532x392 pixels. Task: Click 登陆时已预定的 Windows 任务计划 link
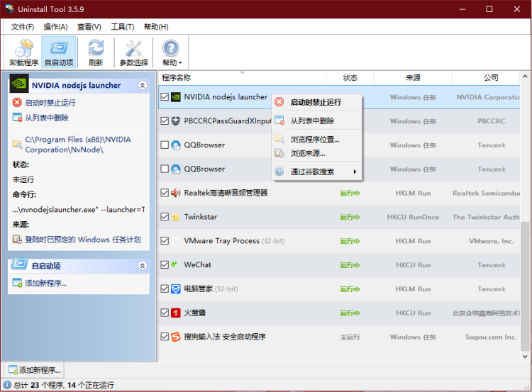pyautogui.click(x=83, y=240)
